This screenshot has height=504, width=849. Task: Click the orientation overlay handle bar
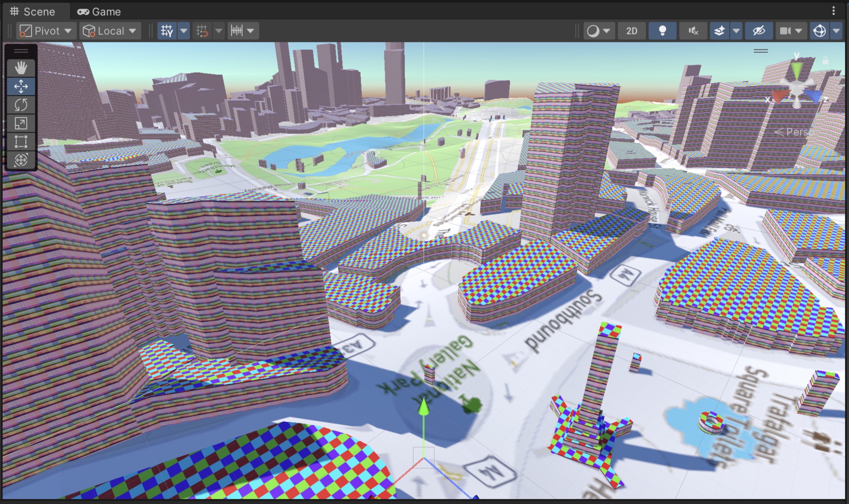point(761,51)
